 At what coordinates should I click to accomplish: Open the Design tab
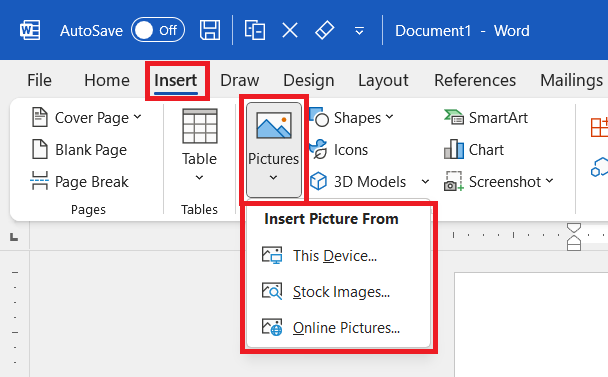[x=309, y=80]
